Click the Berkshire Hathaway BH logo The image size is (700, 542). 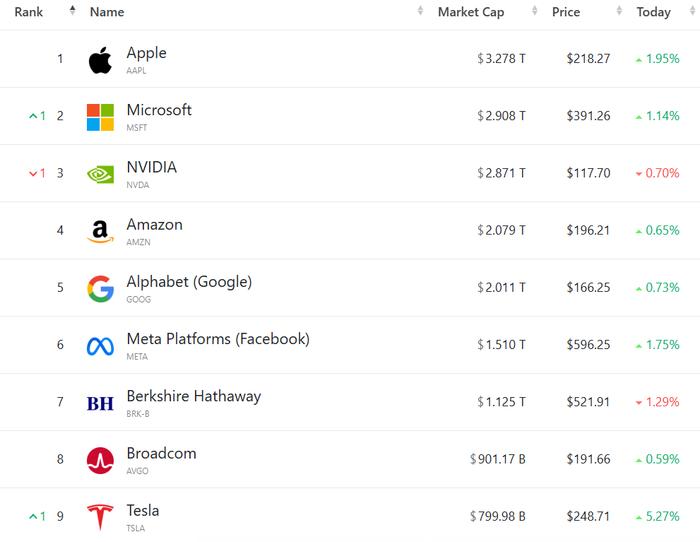pos(100,404)
